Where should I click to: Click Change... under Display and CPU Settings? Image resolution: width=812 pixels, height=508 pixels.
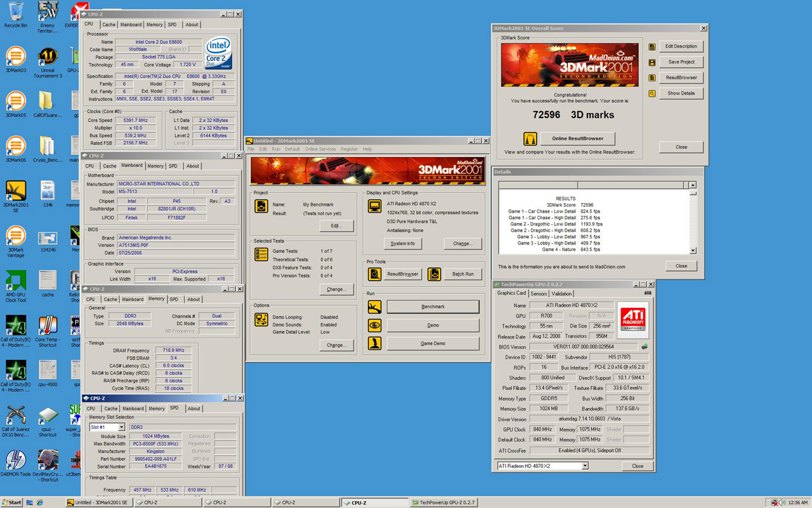462,243
